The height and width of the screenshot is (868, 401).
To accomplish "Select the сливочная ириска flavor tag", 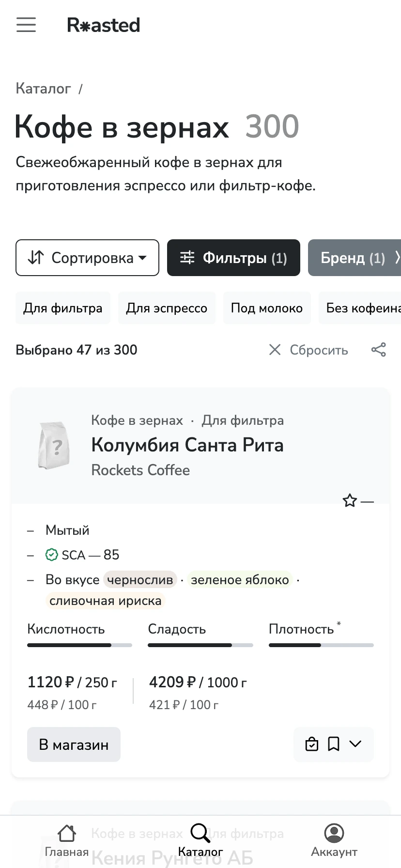I will click(106, 601).
